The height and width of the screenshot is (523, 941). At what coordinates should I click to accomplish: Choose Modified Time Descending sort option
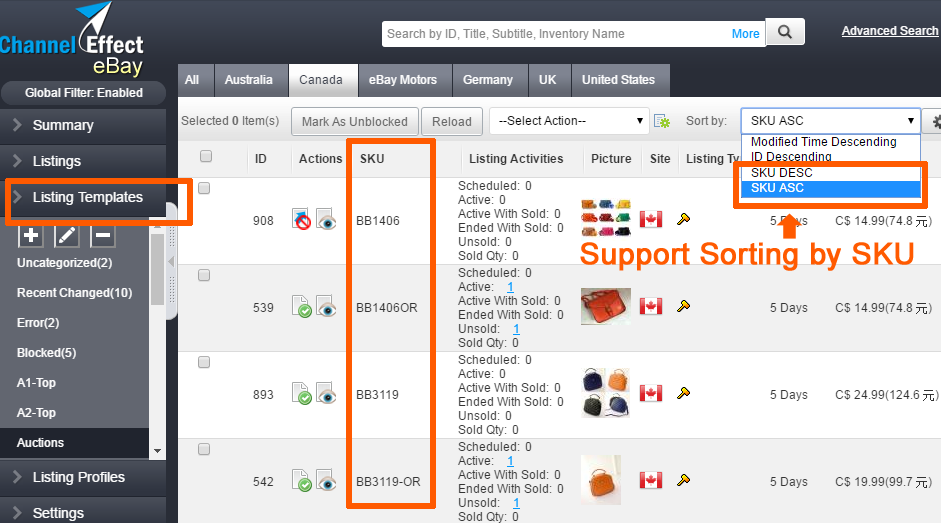(x=831, y=142)
